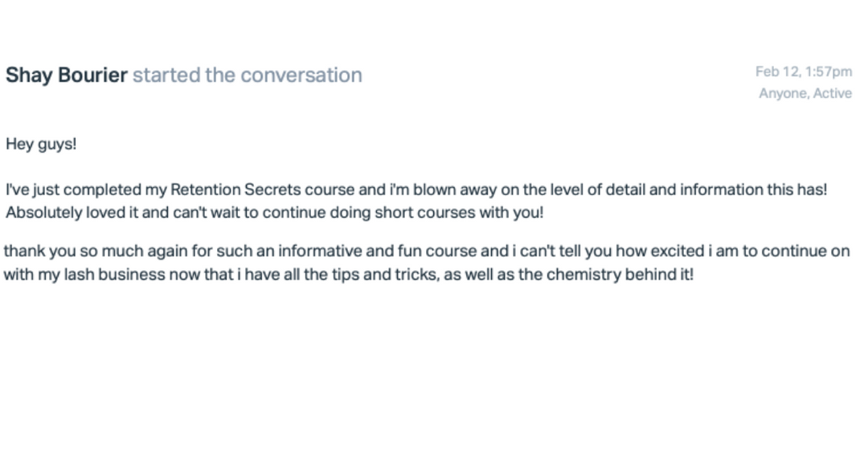Click the line starting 'Absolutely loved it'
The width and height of the screenshot is (868, 454).
(275, 213)
